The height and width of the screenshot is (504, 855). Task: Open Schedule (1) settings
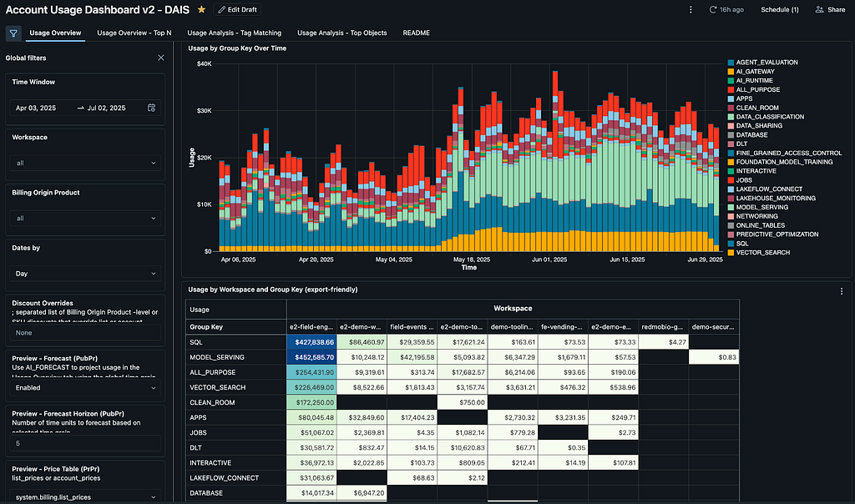(x=779, y=10)
